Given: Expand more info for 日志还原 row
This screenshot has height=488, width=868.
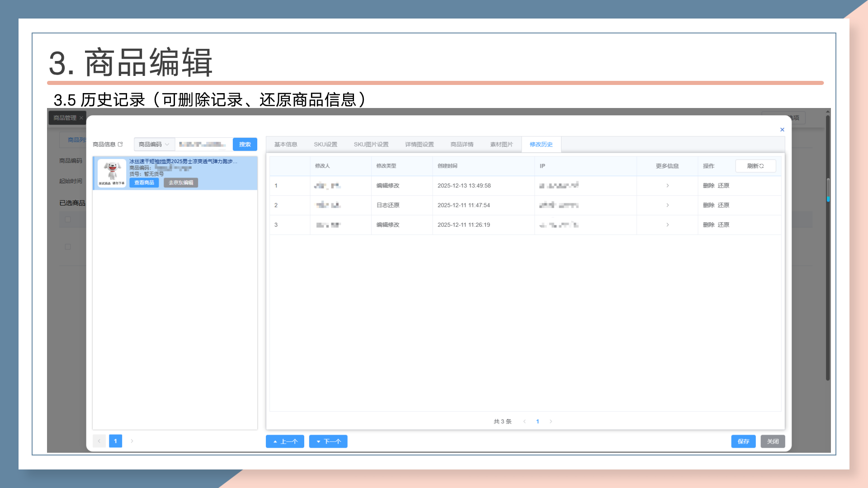Looking at the screenshot, I should point(667,205).
